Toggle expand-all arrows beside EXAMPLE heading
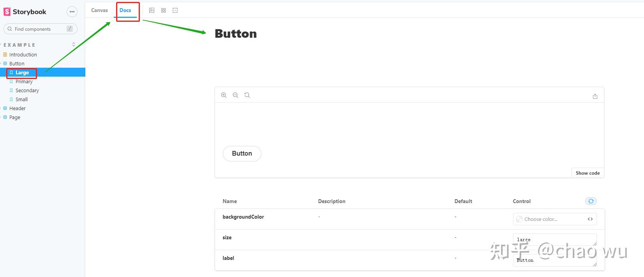644x277 pixels. pyautogui.click(x=74, y=45)
